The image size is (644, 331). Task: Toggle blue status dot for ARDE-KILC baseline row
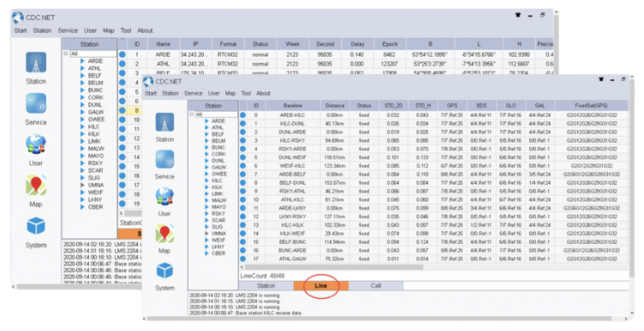click(242, 115)
